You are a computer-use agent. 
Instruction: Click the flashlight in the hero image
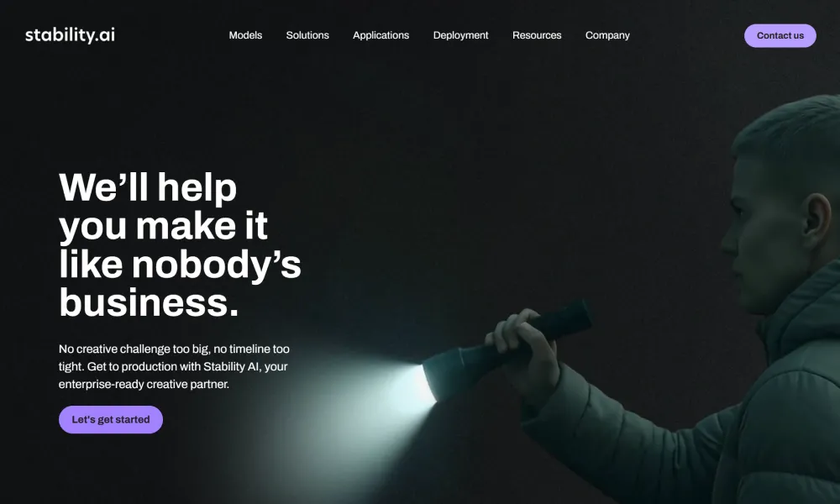tap(505, 351)
